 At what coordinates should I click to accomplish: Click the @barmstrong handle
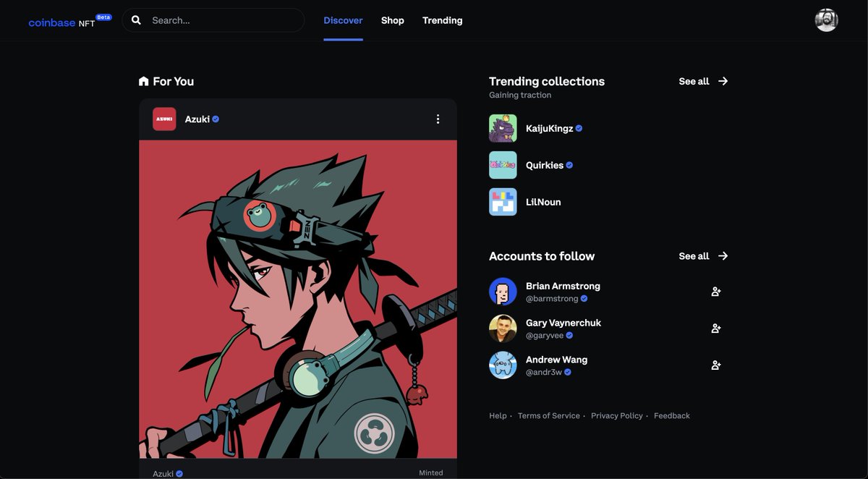point(552,298)
